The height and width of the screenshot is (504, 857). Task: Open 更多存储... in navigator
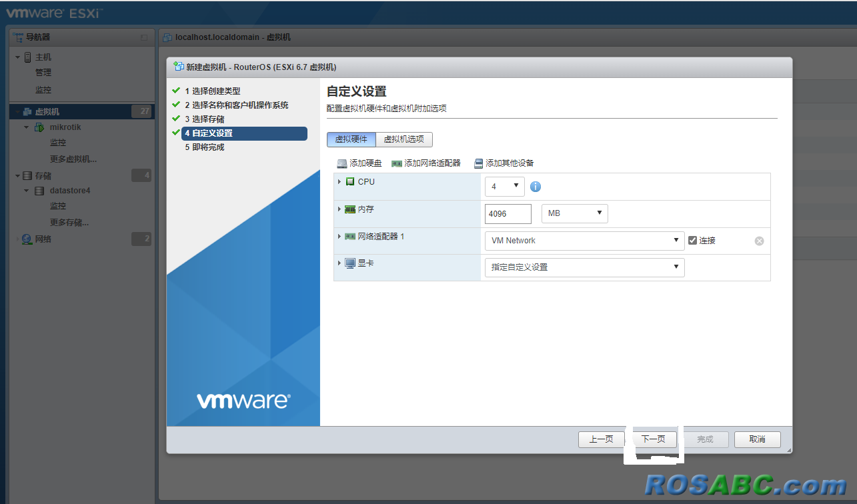(x=69, y=223)
